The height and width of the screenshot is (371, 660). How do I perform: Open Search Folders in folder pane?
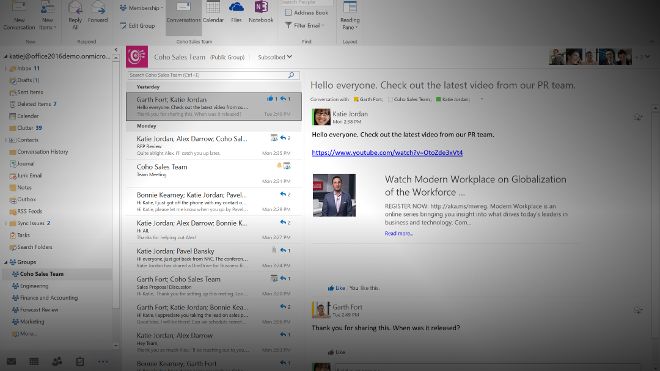pos(31,247)
